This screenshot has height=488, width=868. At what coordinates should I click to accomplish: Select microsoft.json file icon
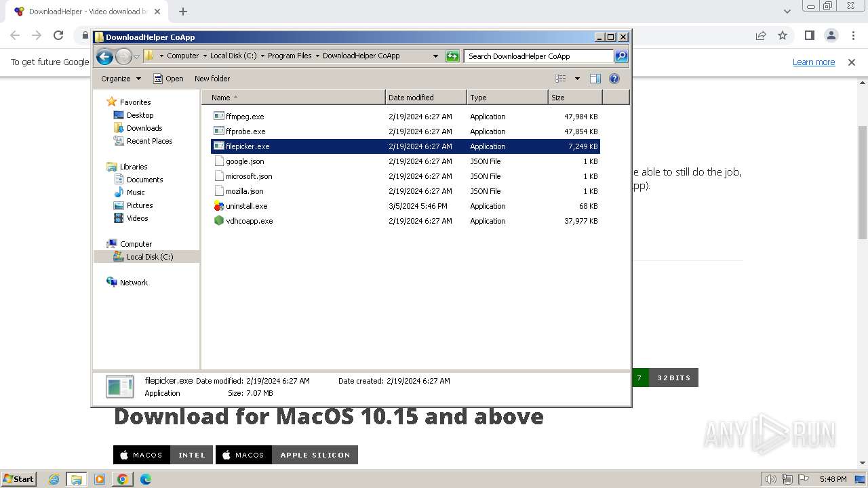pos(219,176)
